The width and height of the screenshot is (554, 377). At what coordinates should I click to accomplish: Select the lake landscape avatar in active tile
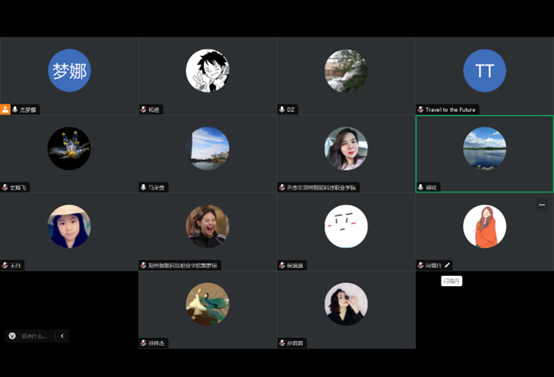tap(484, 148)
